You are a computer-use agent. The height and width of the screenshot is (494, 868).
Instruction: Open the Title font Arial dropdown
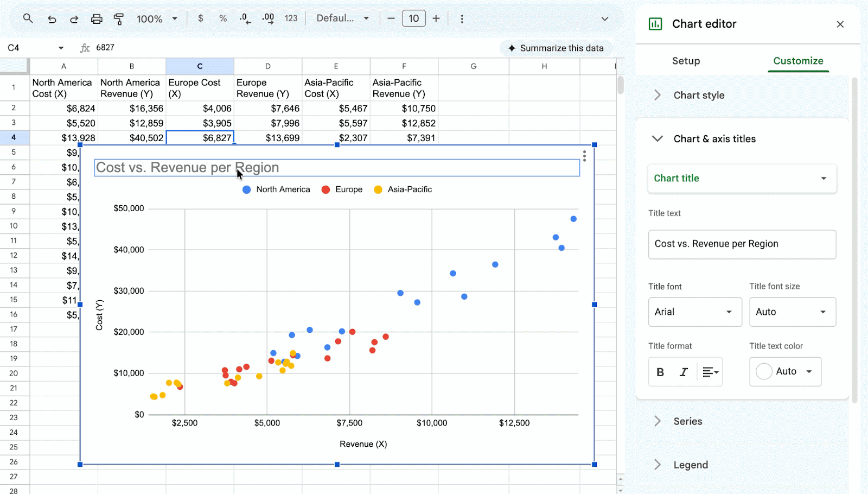[x=695, y=312]
